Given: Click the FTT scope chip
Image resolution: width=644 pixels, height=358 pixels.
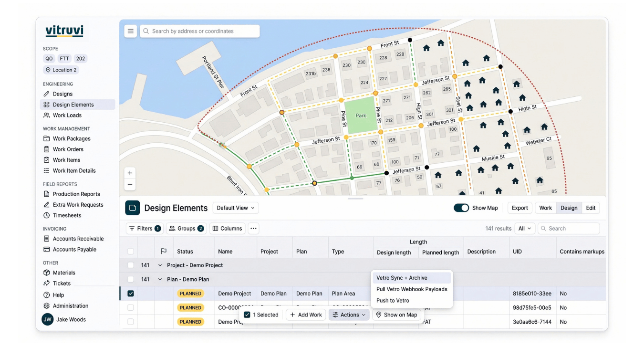Looking at the screenshot, I should point(64,59).
